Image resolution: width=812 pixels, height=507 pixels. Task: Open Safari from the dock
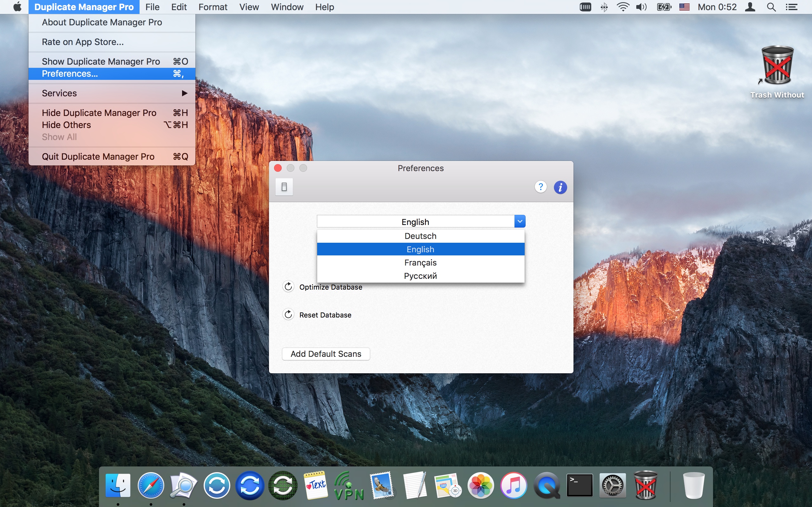151,485
